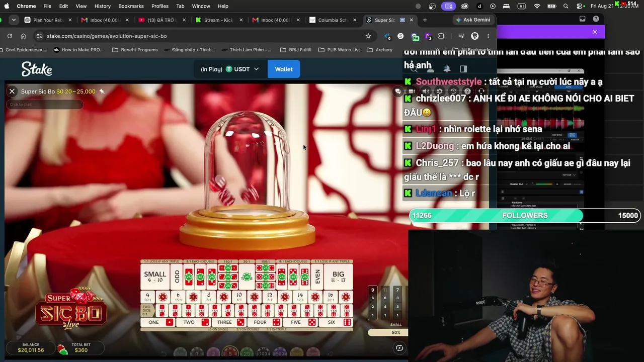Open the Profiles menu
644x362 pixels.
[160, 6]
